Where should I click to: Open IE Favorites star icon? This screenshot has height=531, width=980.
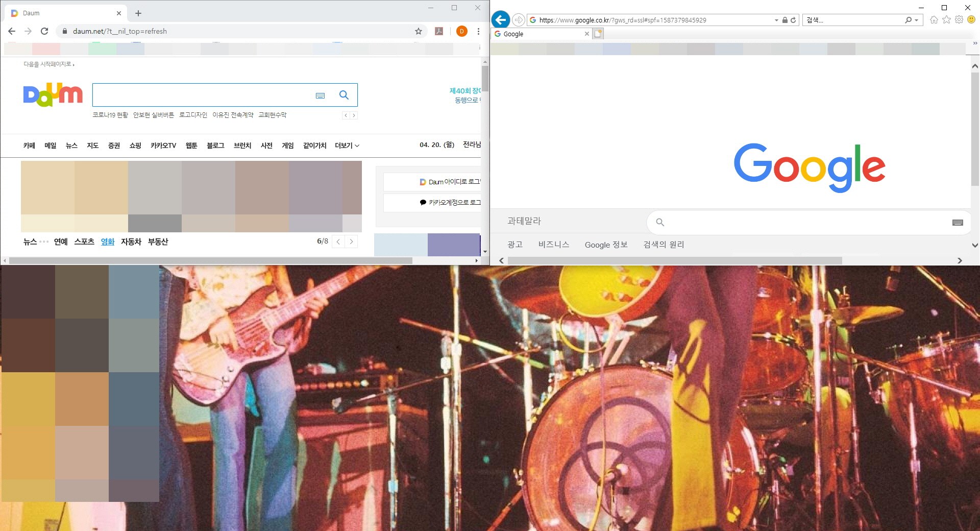[x=947, y=20]
